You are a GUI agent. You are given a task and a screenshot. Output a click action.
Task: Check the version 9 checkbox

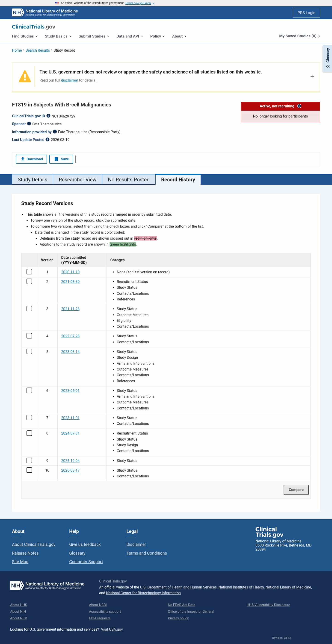pos(29,460)
